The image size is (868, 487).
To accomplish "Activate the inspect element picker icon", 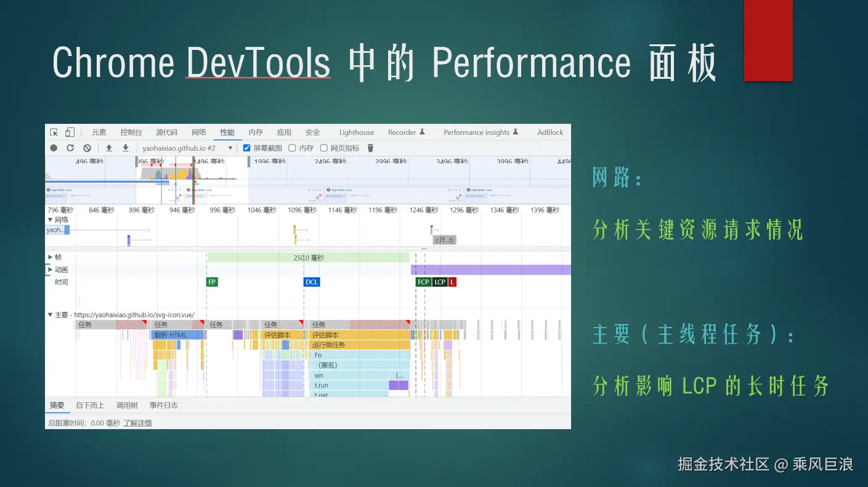I will (x=54, y=132).
